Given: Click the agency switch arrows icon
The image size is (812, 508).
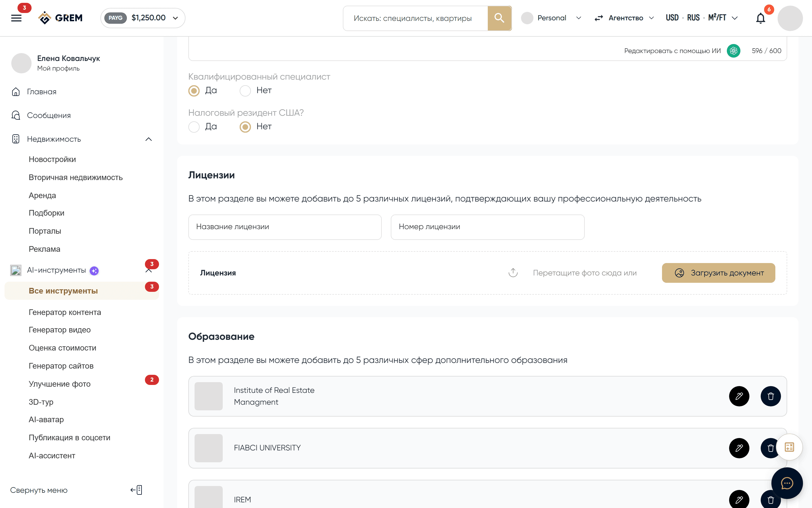Looking at the screenshot, I should [x=599, y=18].
